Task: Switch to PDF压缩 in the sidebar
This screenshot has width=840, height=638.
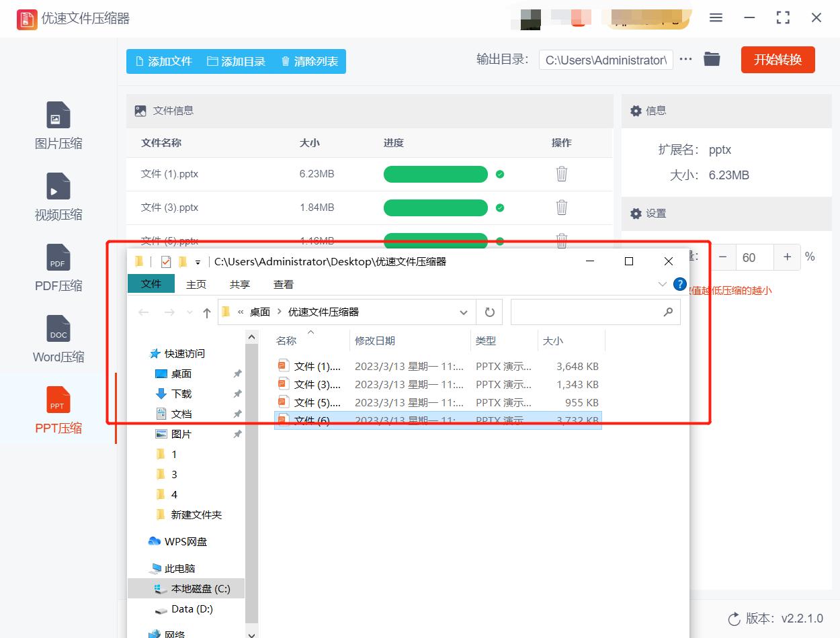Action: coord(58,269)
